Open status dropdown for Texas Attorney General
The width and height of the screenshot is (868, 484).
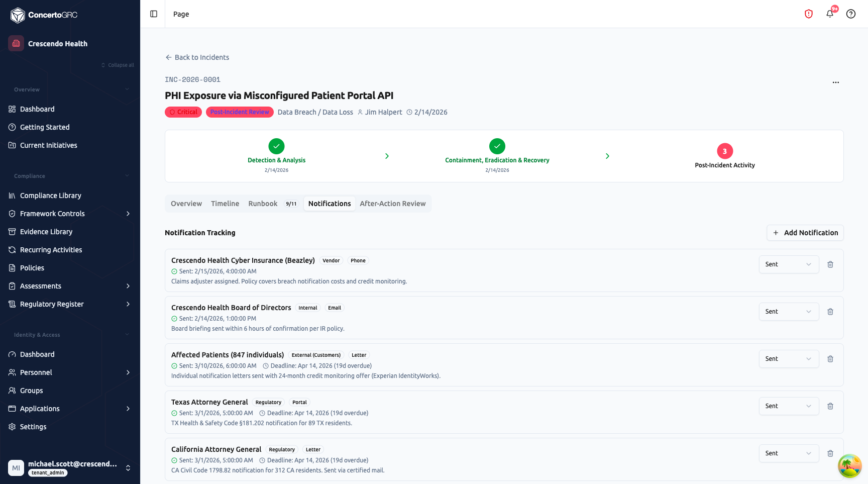(x=789, y=406)
